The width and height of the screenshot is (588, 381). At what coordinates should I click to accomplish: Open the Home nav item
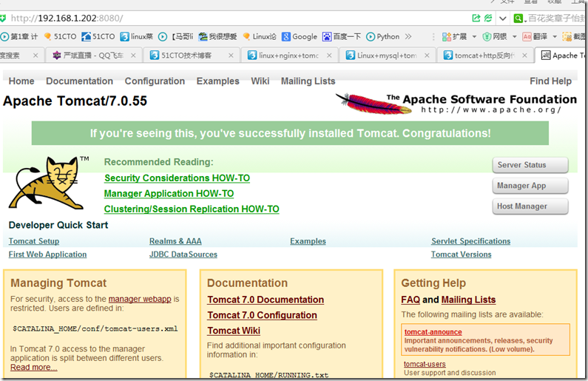pos(21,81)
